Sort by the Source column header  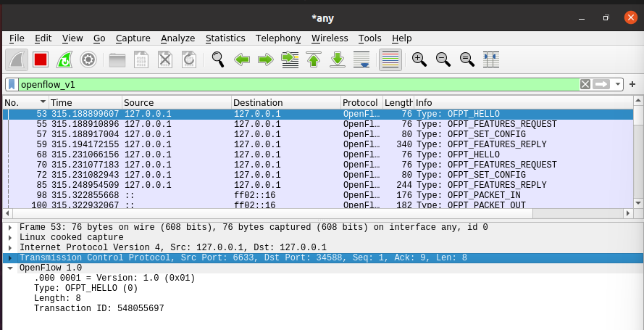177,103
